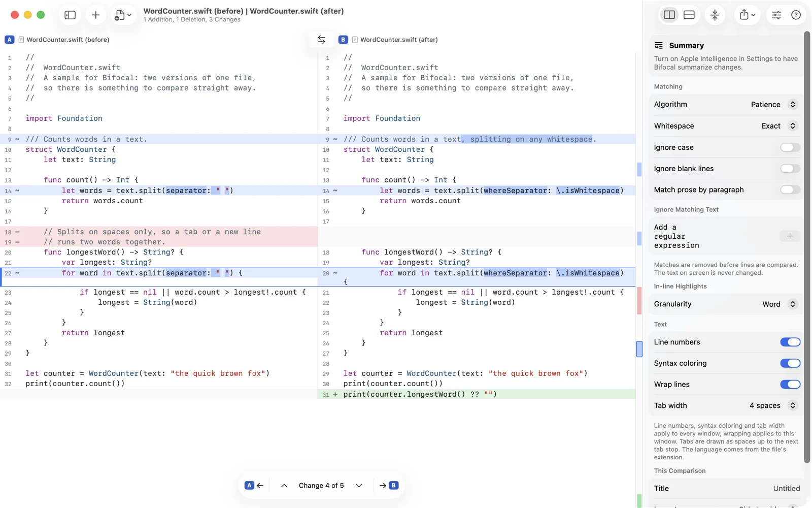The height and width of the screenshot is (508, 812).
Task: Turn on Match prose by paragraph
Action: click(x=790, y=190)
